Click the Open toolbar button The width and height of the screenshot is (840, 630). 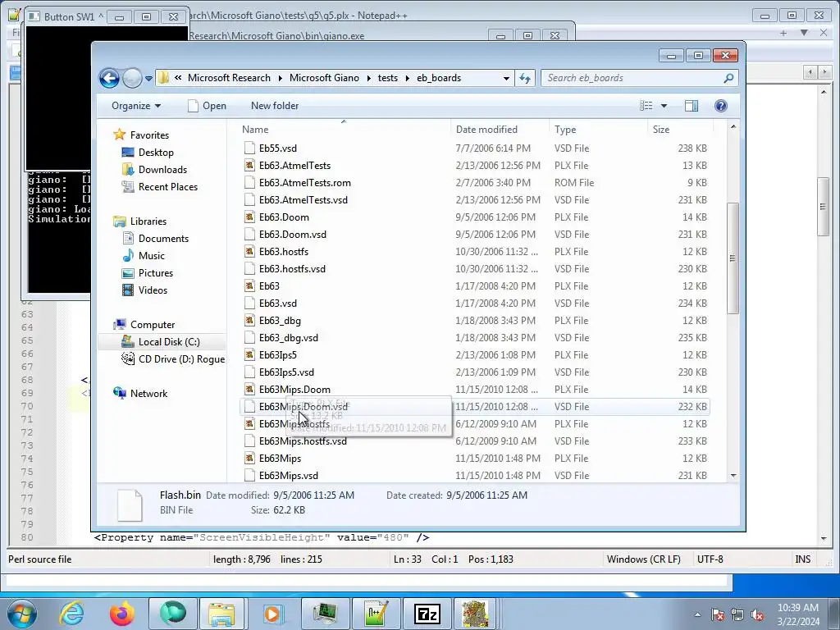[208, 106]
